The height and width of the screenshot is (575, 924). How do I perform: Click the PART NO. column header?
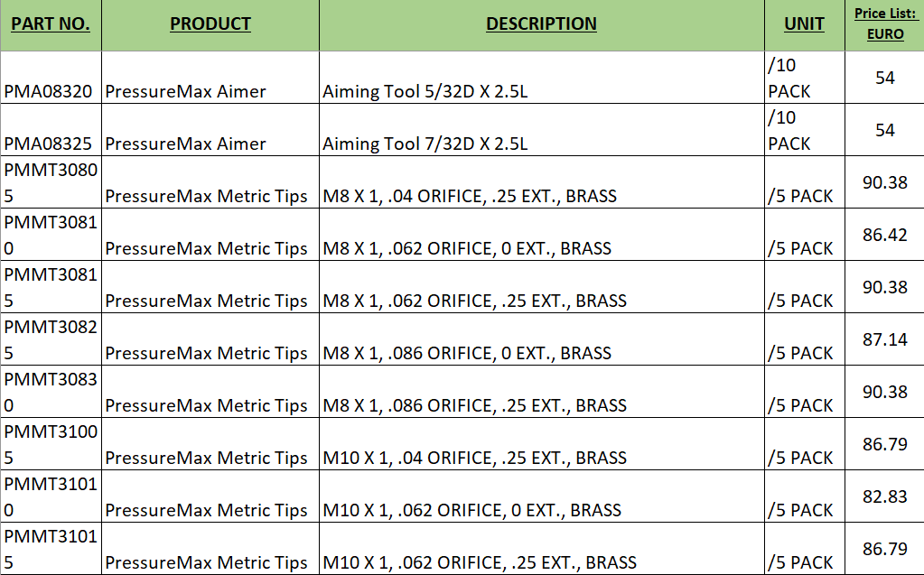coord(51,25)
